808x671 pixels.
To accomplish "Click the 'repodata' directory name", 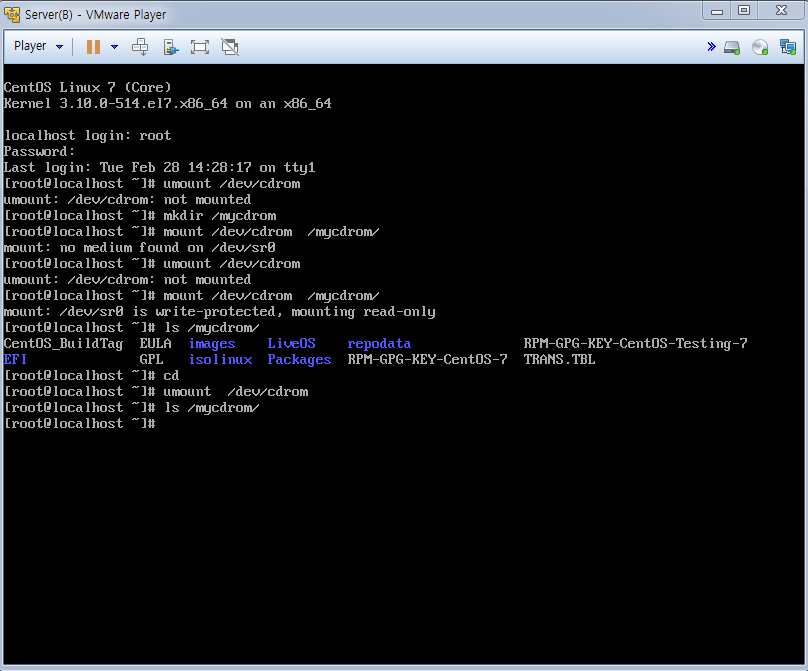I will (x=379, y=344).
